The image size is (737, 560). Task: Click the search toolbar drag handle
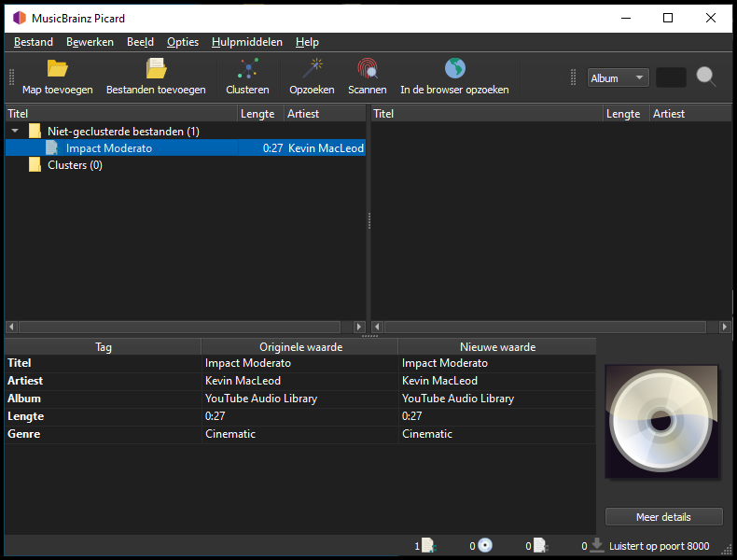click(573, 77)
